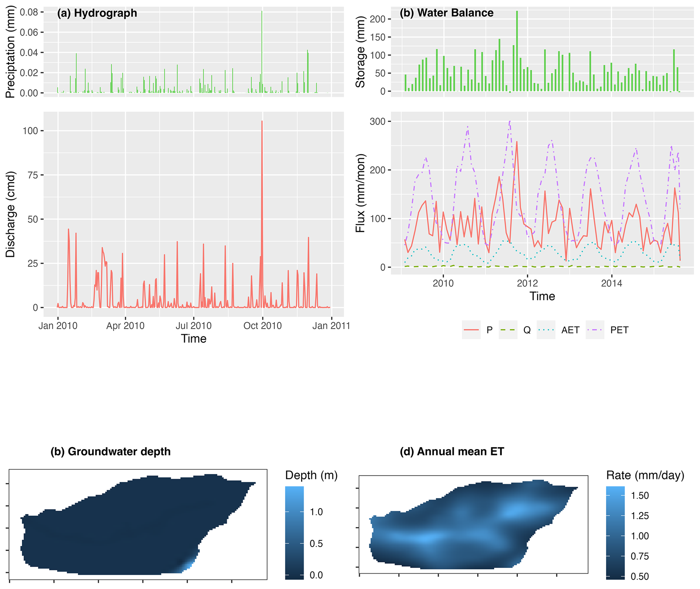This screenshot has height=589, width=700.
Task: Click the '(b) Water Balance' panel title
Action: click(446, 13)
